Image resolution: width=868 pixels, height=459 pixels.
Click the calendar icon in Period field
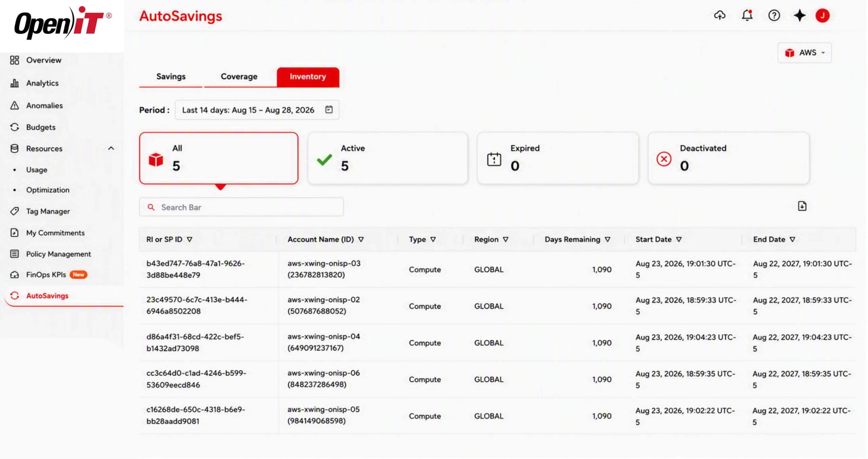click(x=329, y=109)
